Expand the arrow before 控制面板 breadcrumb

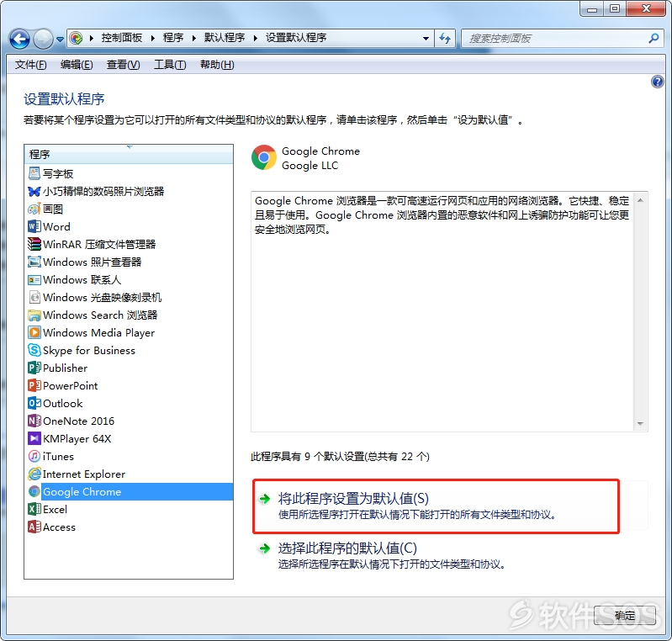tap(92, 38)
